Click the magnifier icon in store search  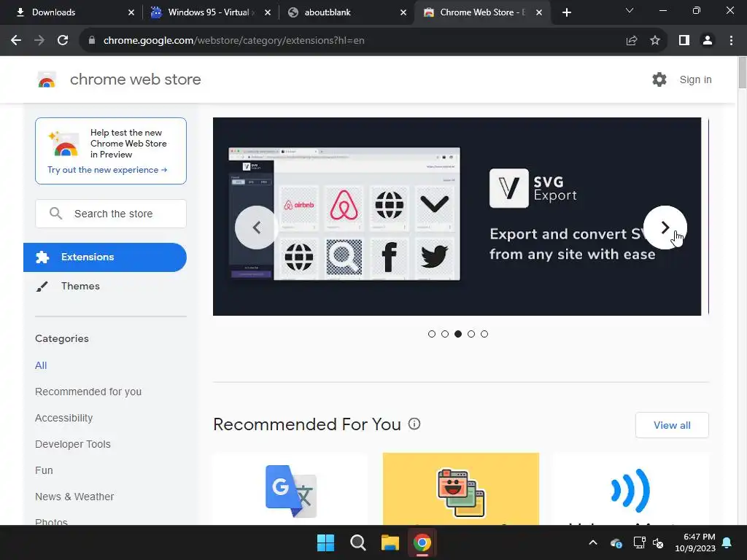pos(55,214)
